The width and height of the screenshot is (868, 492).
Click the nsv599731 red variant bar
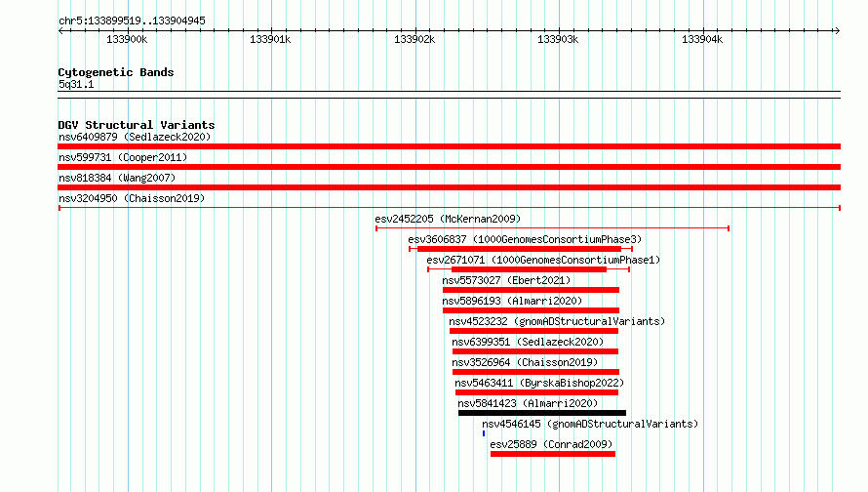pos(449,167)
